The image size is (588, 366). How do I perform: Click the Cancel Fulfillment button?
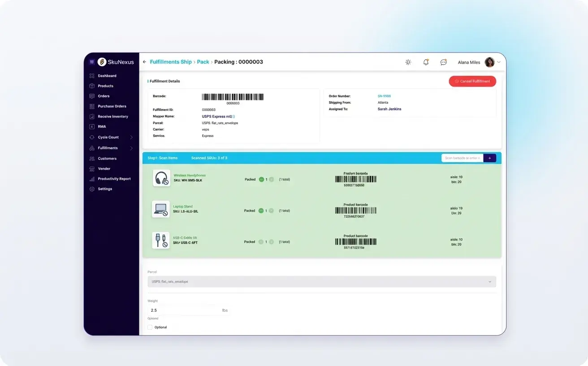pyautogui.click(x=472, y=81)
